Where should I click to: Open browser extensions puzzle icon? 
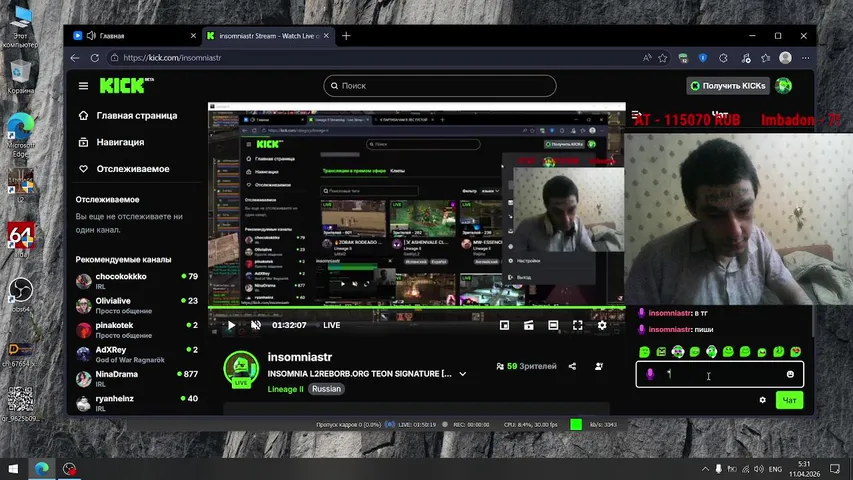(723, 58)
